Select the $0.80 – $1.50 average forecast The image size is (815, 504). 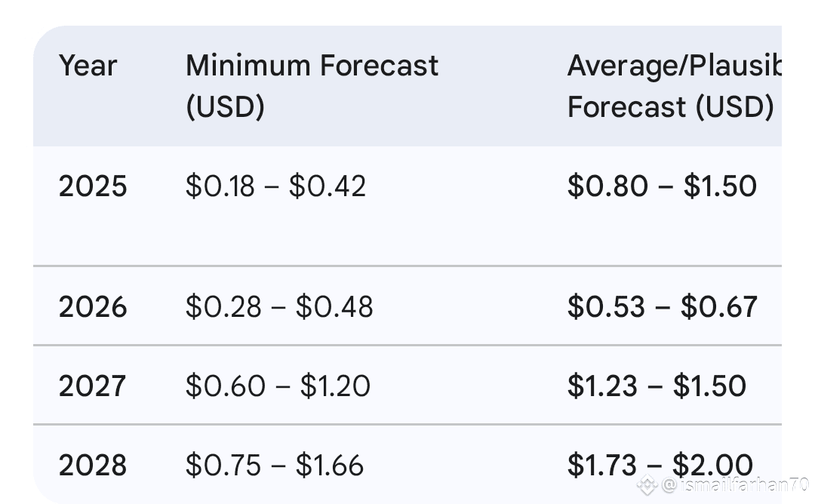(x=662, y=186)
